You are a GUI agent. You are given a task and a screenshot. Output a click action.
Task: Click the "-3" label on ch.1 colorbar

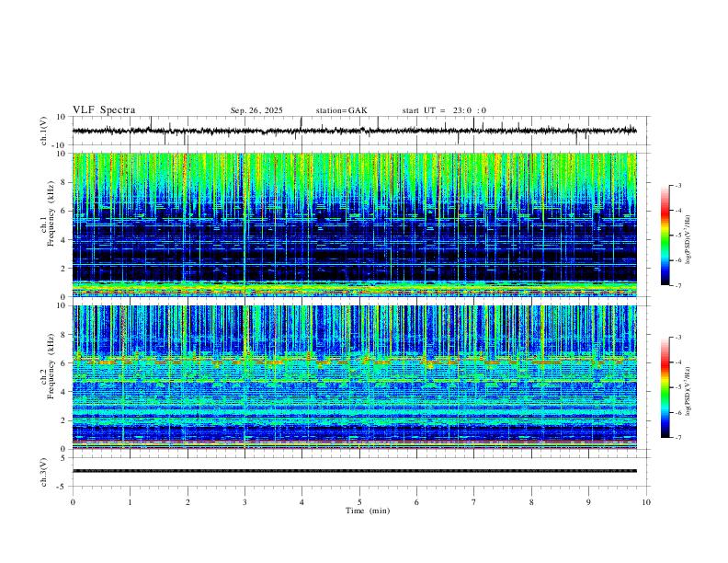(677, 185)
